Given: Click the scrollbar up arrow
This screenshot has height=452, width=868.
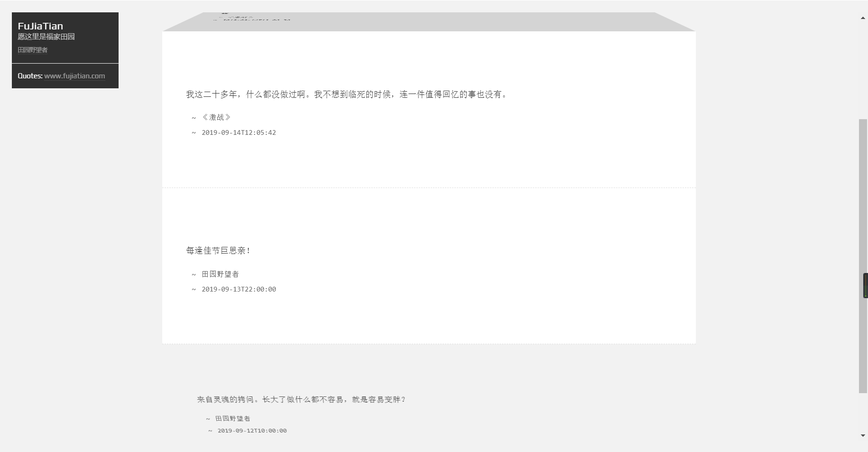Looking at the screenshot, I should click(x=863, y=17).
